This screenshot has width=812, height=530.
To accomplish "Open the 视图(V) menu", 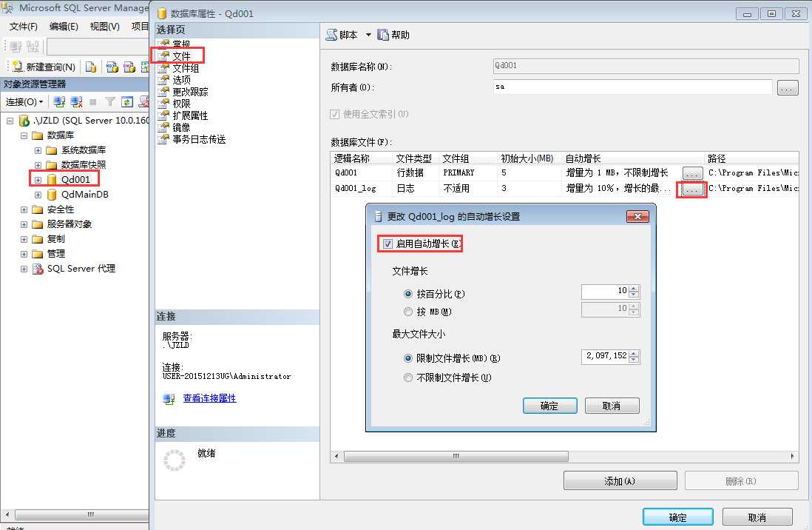I will pos(104,27).
